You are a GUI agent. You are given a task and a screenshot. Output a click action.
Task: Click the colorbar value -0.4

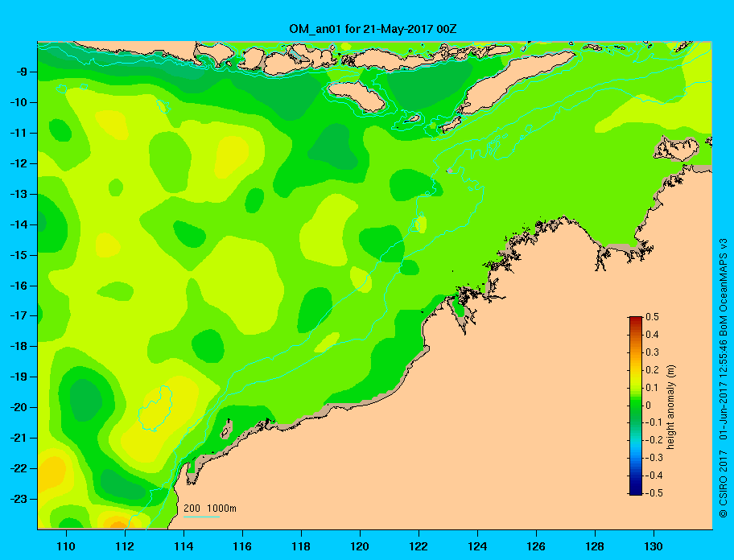click(x=654, y=476)
